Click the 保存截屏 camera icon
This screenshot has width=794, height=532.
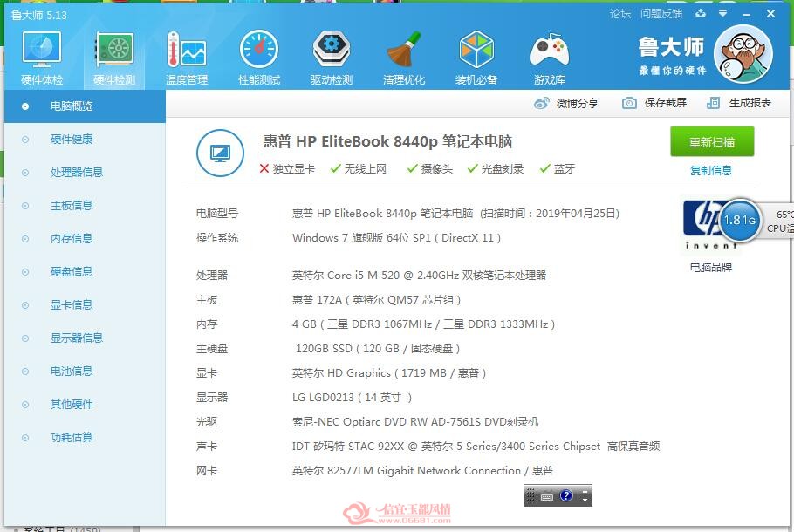(629, 103)
